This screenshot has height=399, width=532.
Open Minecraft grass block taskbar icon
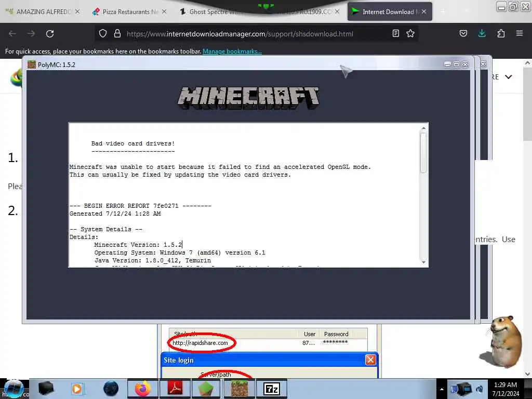239,389
